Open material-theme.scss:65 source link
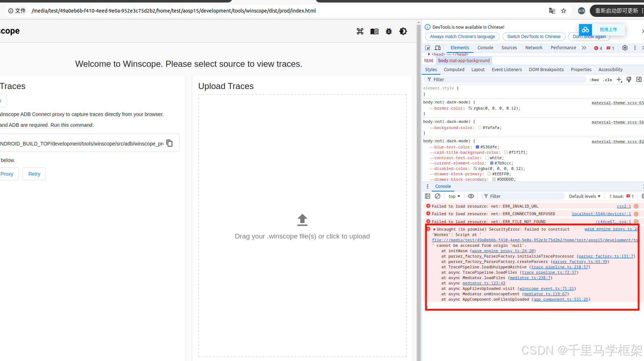The image size is (644, 361). 617,103
